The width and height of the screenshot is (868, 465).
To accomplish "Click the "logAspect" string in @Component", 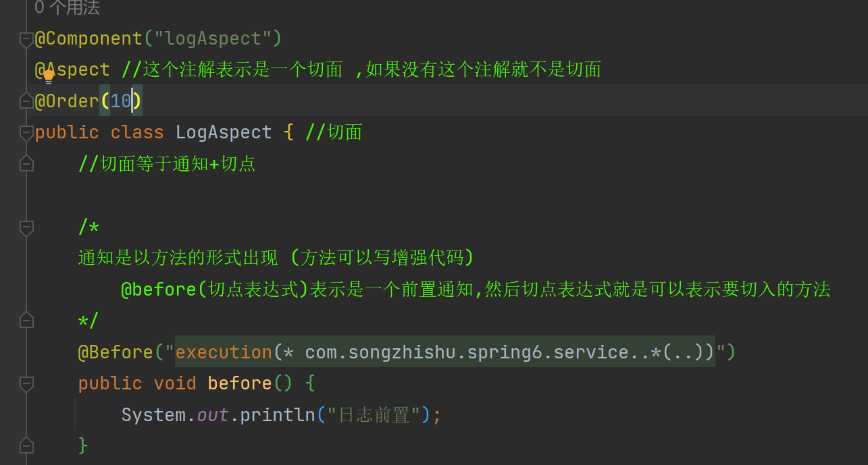I will (x=213, y=38).
